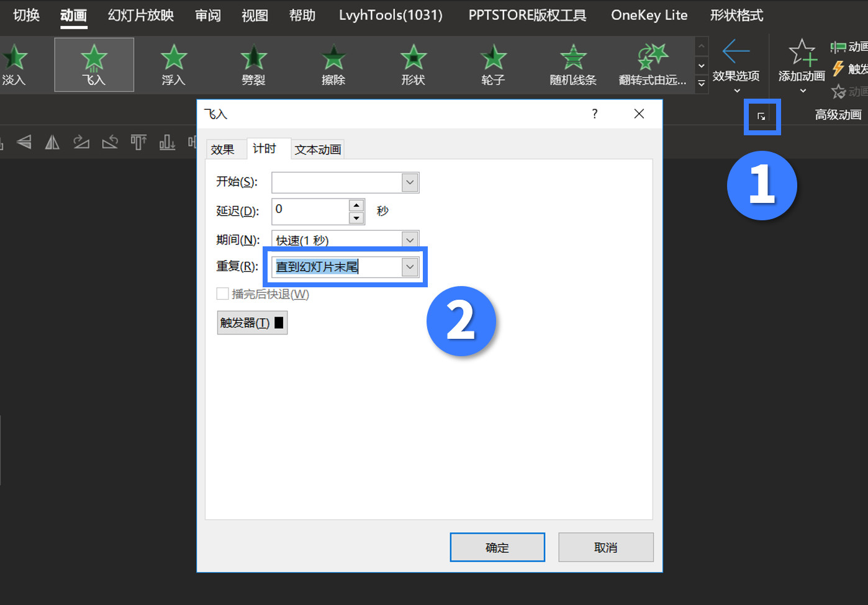Expand the 重复 (Repeat) dropdown arrow
Image resolution: width=868 pixels, height=605 pixels.
[409, 267]
